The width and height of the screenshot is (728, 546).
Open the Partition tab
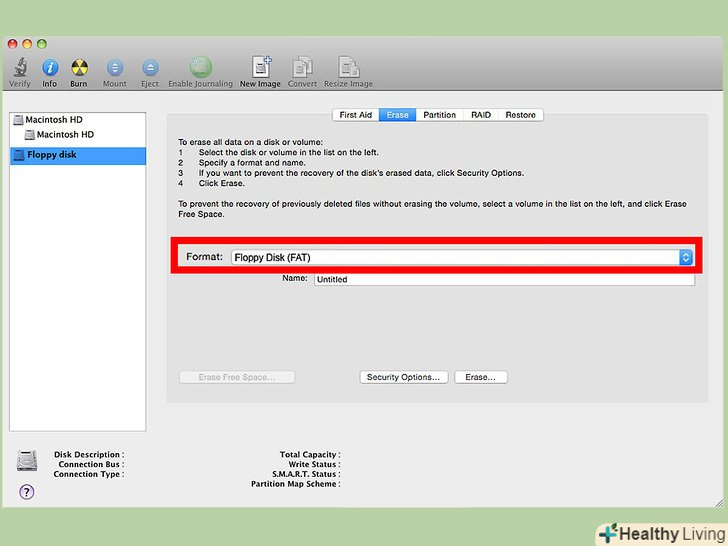(439, 115)
